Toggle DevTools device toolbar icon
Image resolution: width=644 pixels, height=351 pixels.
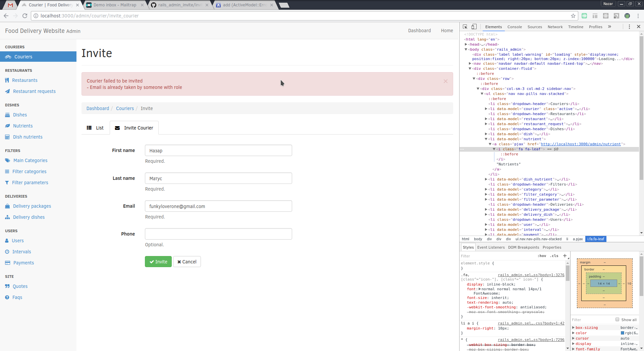coord(474,27)
